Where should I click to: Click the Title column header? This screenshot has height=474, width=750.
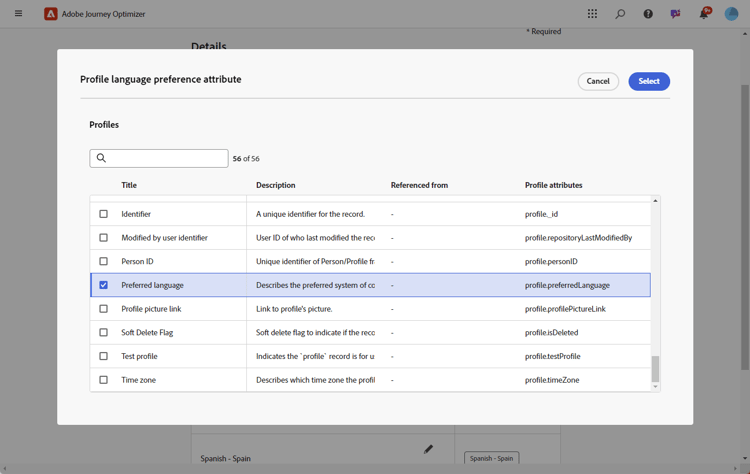129,185
